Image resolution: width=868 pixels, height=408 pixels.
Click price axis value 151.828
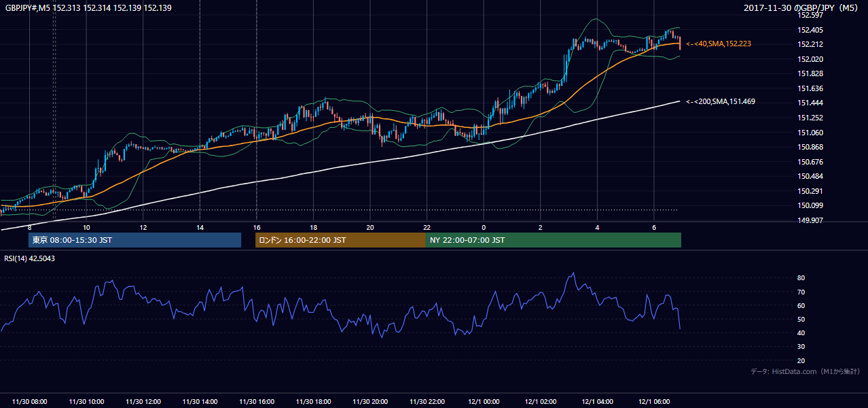[810, 73]
